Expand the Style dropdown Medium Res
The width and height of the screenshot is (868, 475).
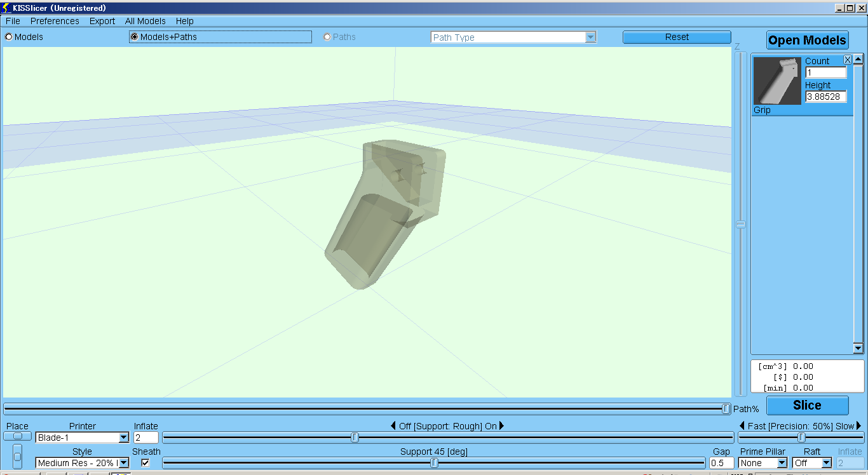click(123, 463)
